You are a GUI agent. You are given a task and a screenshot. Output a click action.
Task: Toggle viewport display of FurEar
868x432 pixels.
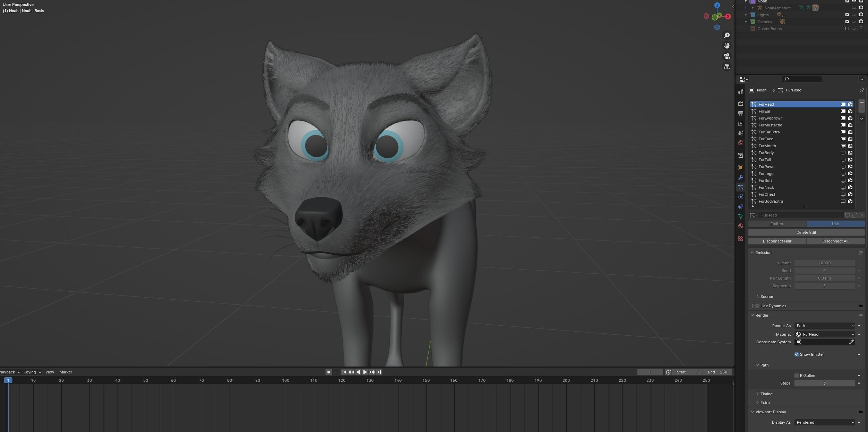click(843, 111)
